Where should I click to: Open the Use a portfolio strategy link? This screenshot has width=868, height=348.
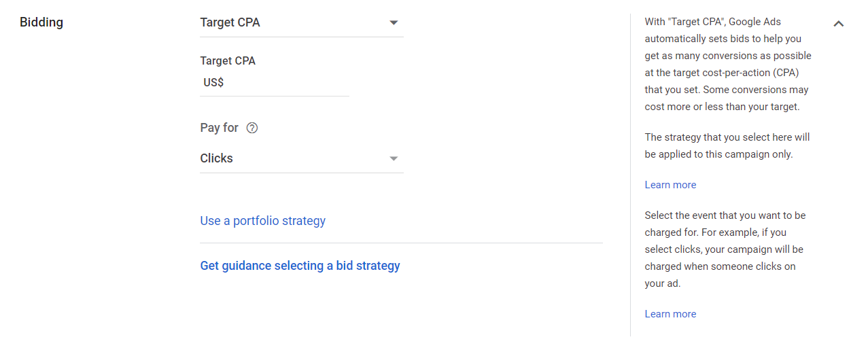pos(262,221)
